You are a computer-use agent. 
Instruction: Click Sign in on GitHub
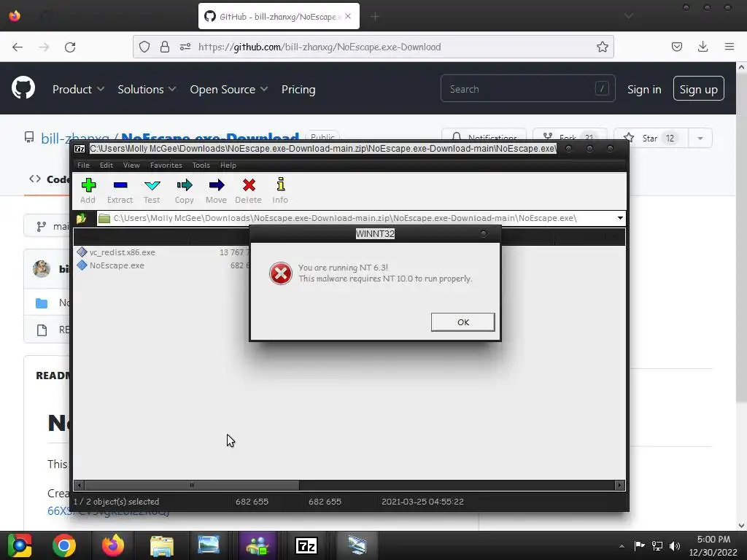644,90
